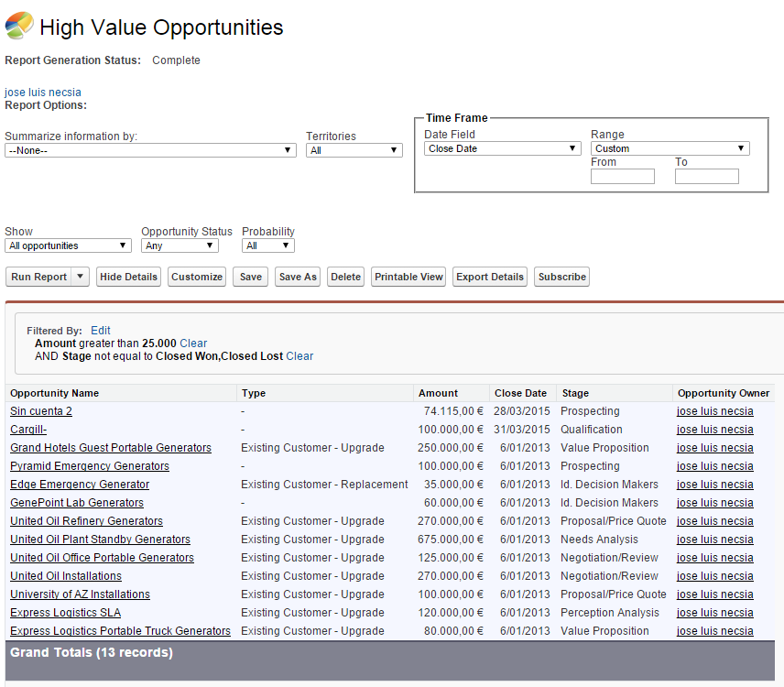Click the From date input field
Viewport: 784px width, 687px height.
622,176
